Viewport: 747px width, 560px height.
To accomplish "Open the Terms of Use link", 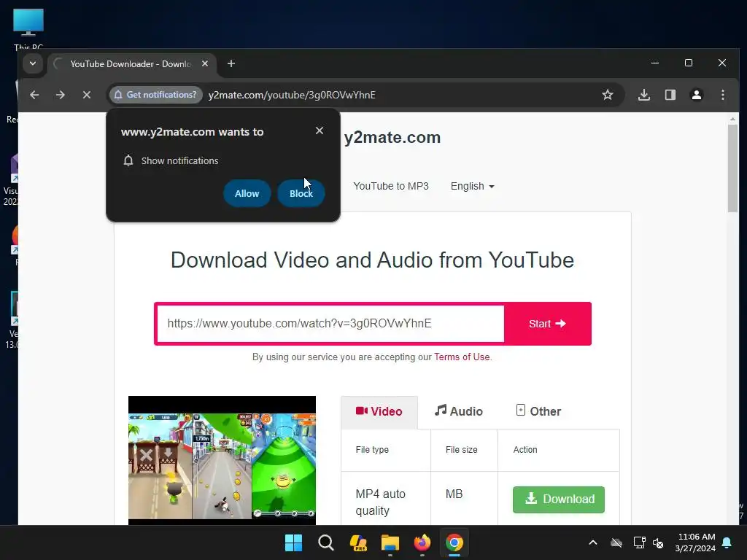I will click(462, 357).
